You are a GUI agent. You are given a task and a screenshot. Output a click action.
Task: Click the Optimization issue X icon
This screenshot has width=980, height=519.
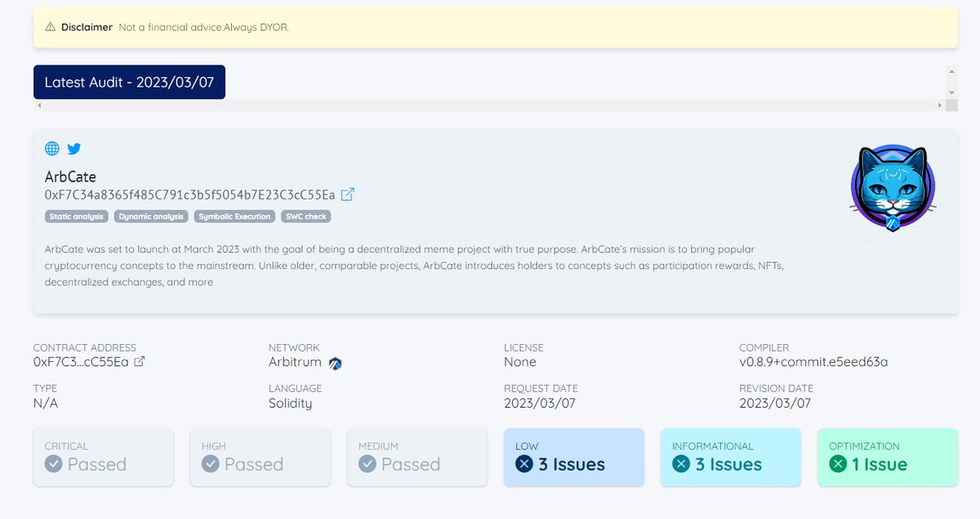[x=838, y=464]
